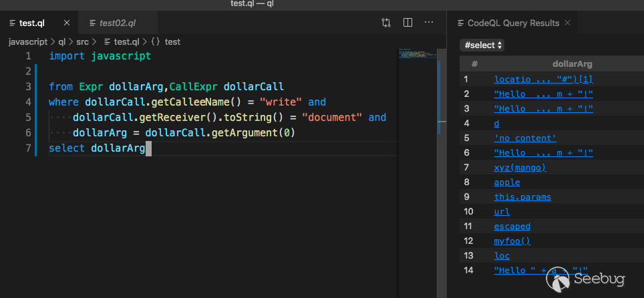Open the editor More Actions ellipsis menu
The image size is (644, 298).
(x=429, y=23)
